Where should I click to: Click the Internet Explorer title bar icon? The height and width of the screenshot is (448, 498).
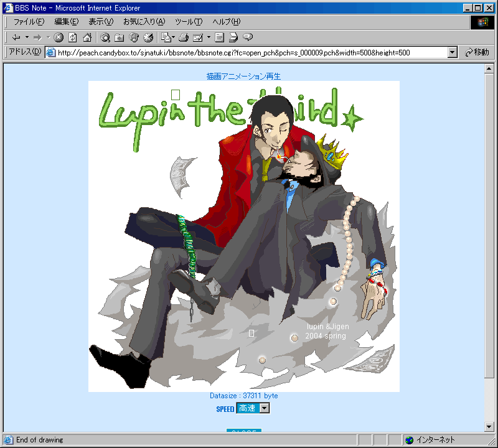(x=8, y=8)
